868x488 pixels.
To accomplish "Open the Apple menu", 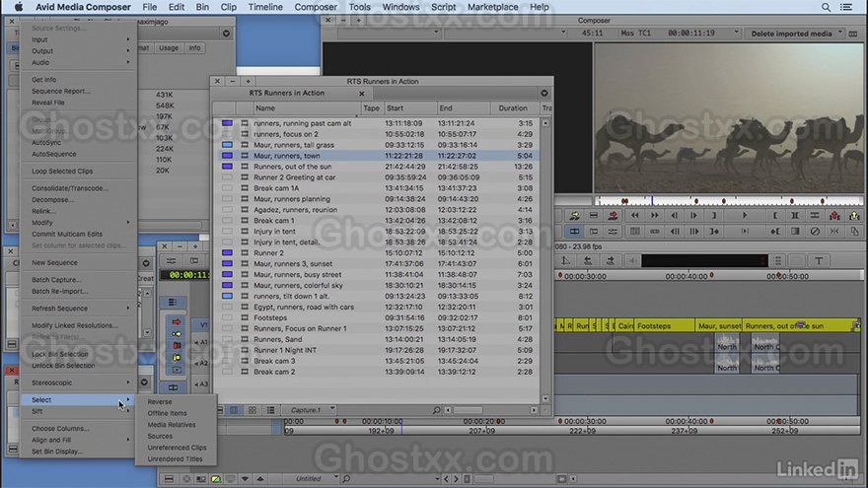I will coord(19,7).
